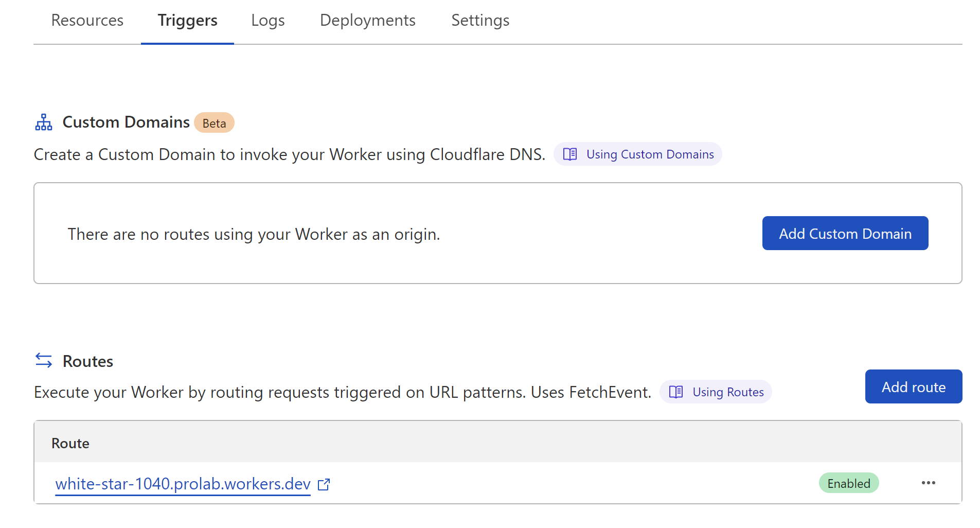
Task: Click the Custom Domains heading
Action: (x=126, y=122)
